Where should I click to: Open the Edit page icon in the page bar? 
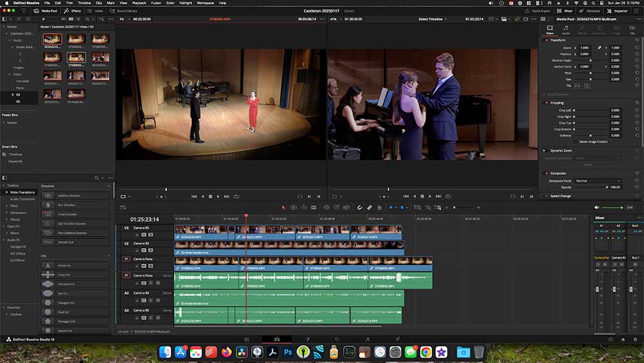277,339
